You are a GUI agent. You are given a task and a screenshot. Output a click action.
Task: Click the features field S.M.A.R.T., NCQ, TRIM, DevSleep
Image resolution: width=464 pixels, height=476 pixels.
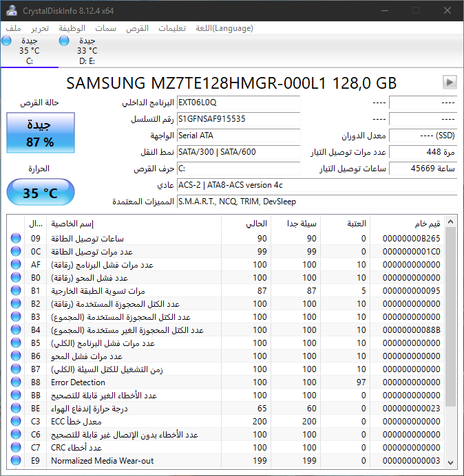pos(317,202)
